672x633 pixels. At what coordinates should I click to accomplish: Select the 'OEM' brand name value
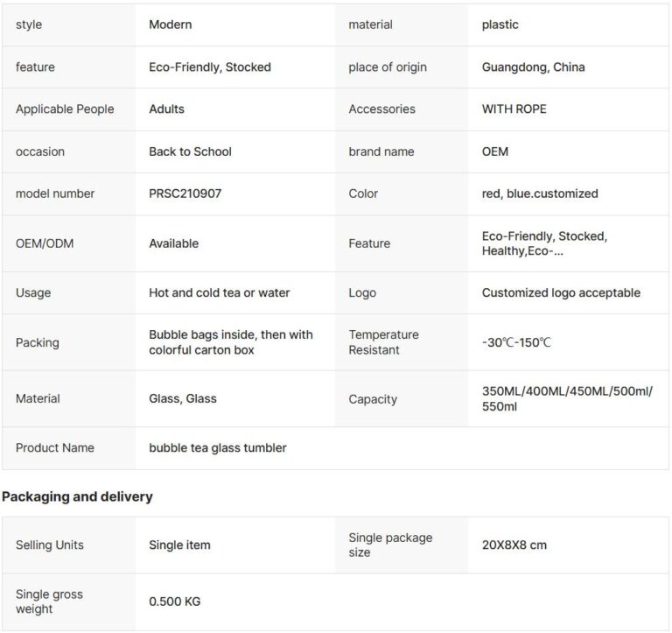point(495,151)
